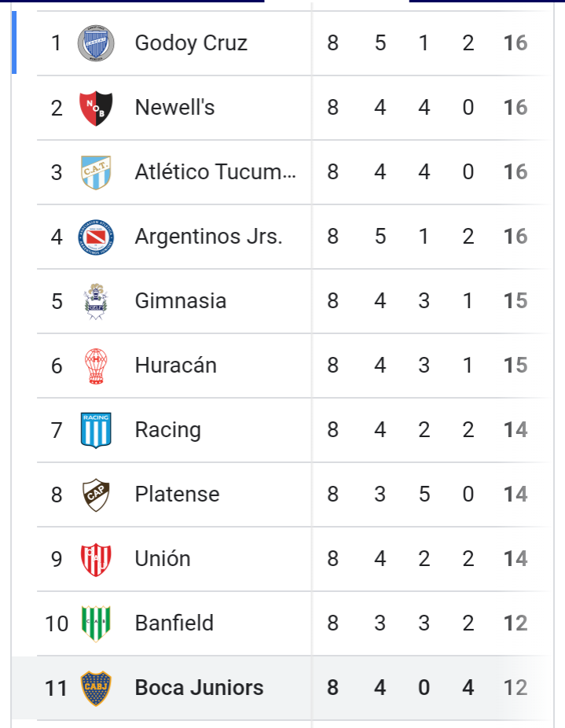Click the Unión red striped crest
Image resolution: width=565 pixels, height=728 pixels.
(96, 560)
